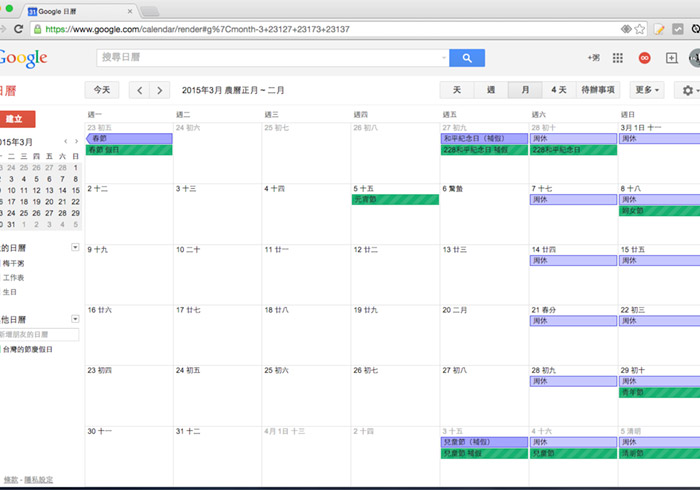Switch to week view 週
Screen dimensions: 700x490
[491, 90]
